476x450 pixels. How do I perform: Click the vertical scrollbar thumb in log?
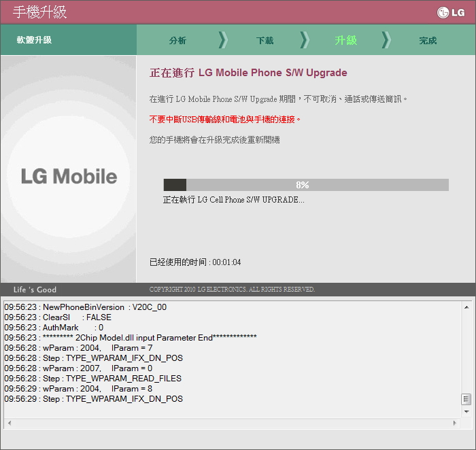[x=466, y=399]
